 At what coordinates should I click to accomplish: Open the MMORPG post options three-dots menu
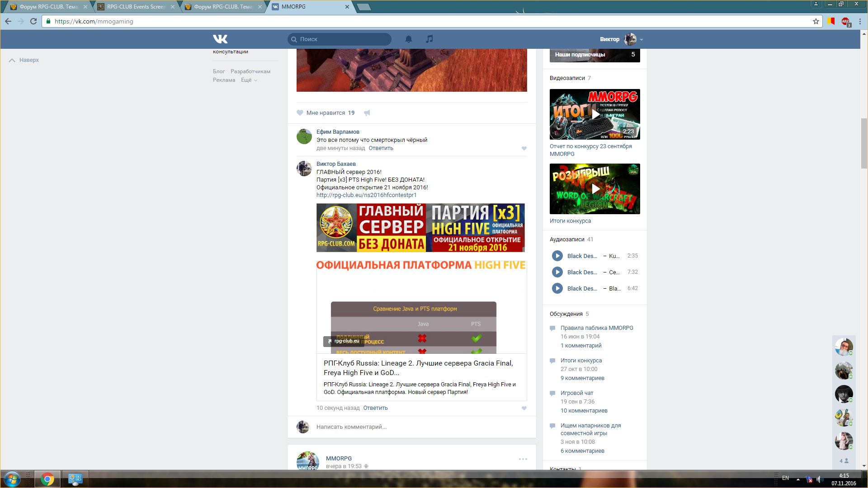tap(523, 459)
